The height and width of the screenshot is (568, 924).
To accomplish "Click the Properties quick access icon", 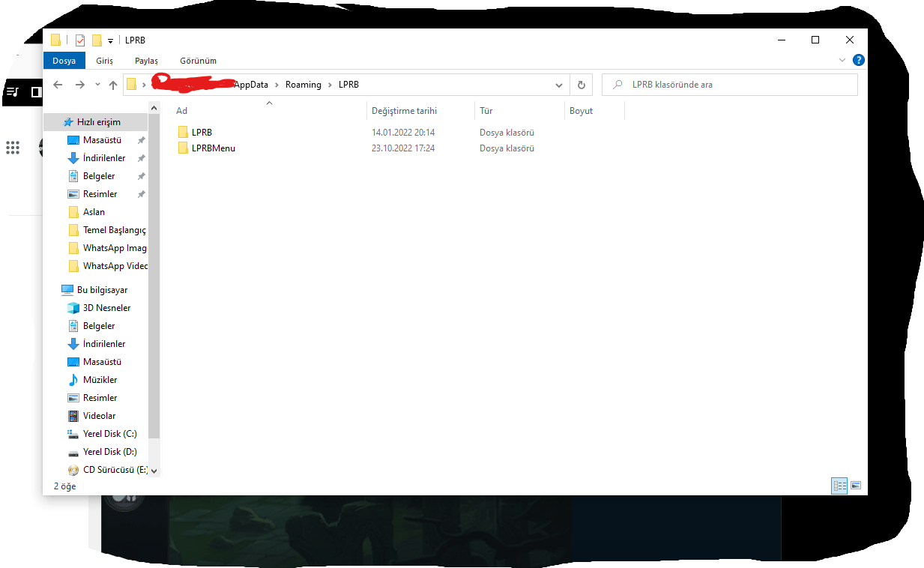I will (x=80, y=40).
